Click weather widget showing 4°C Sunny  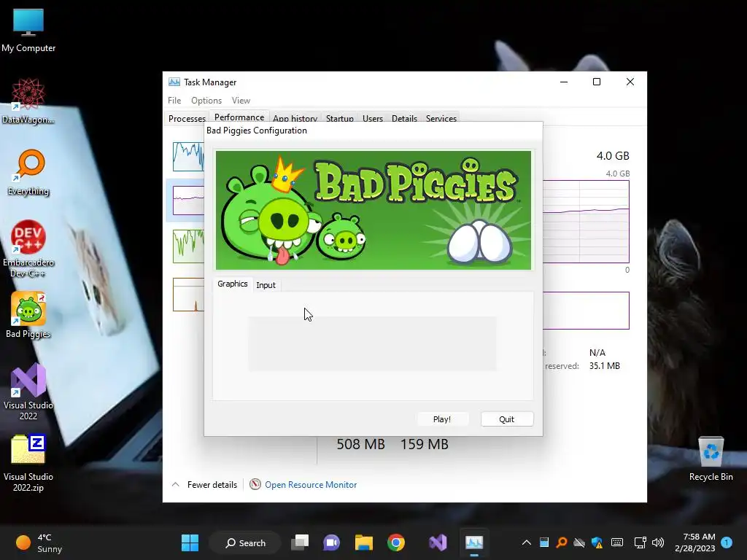(x=39, y=542)
